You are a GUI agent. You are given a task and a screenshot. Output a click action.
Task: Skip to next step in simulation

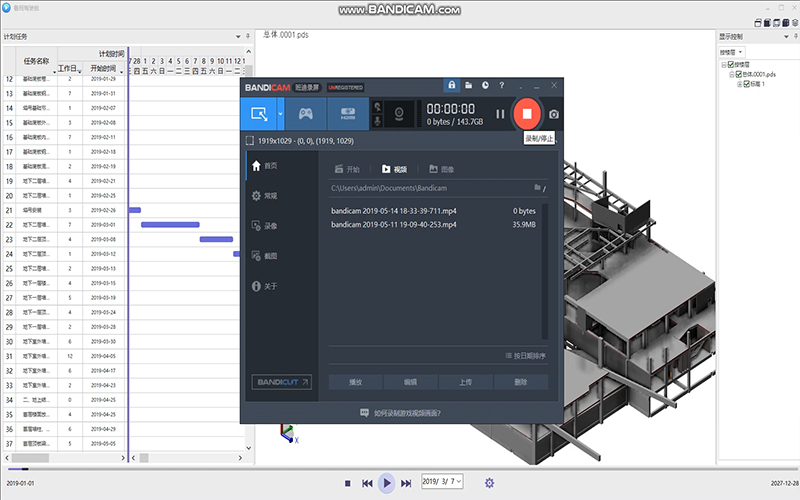point(406,483)
